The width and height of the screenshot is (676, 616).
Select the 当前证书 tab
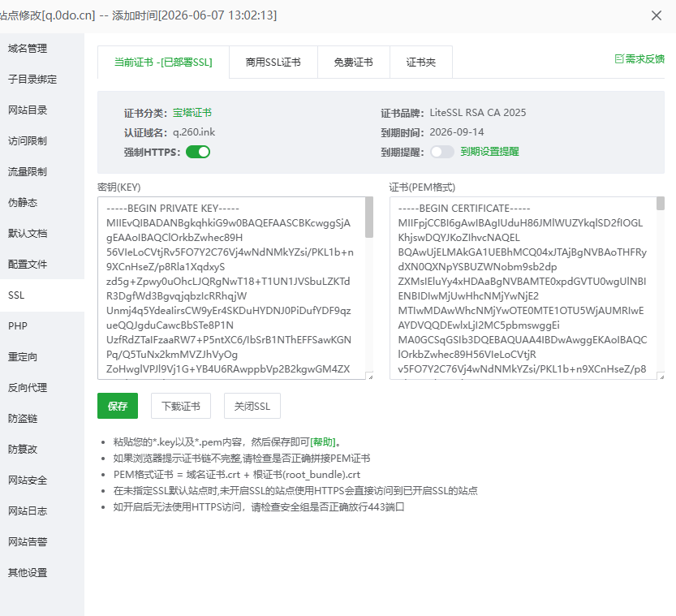[x=163, y=62]
